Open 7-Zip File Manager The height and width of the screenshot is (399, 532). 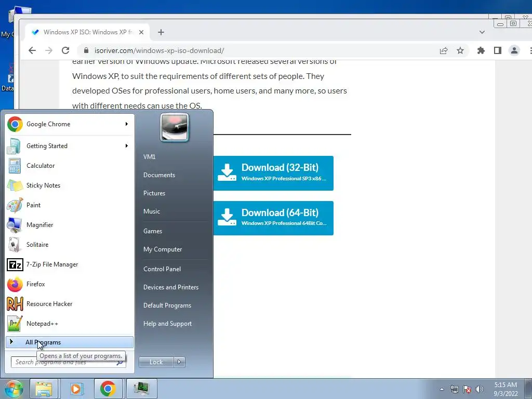70,264
